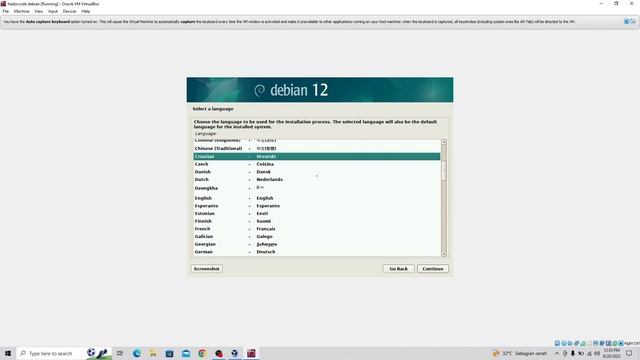Click the optical disk status icon
Screen dimensions: 640x360
click(564, 343)
